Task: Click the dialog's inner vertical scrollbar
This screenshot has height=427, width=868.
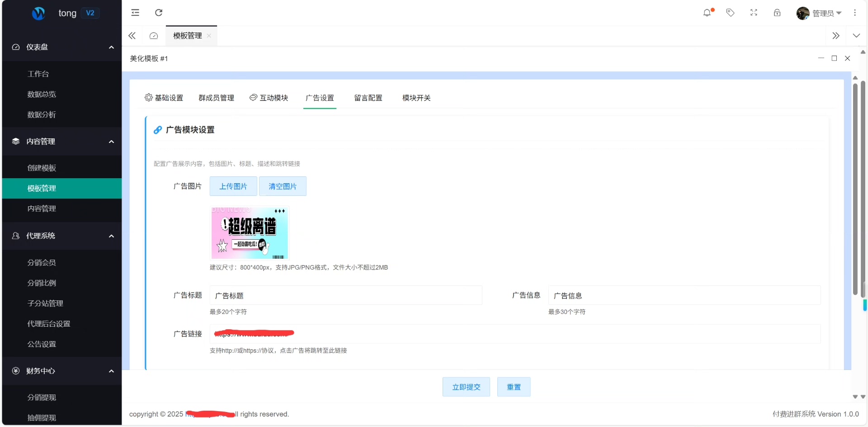Action: 855,188
